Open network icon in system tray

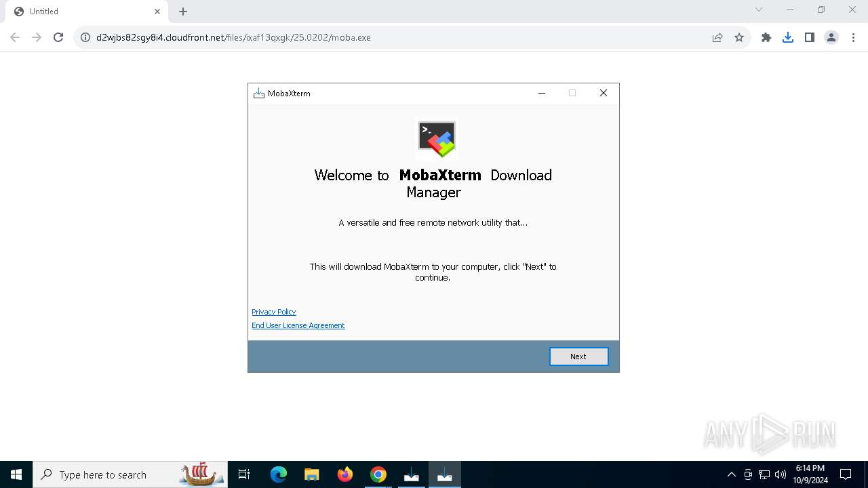(x=764, y=474)
